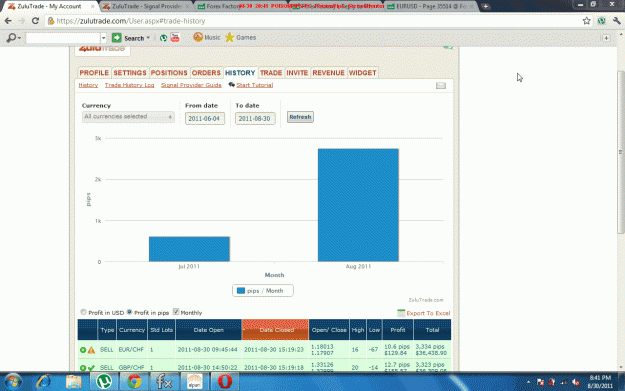Sort by Date Open column header
Image resolution: width=625 pixels, height=391 pixels.
point(208,330)
